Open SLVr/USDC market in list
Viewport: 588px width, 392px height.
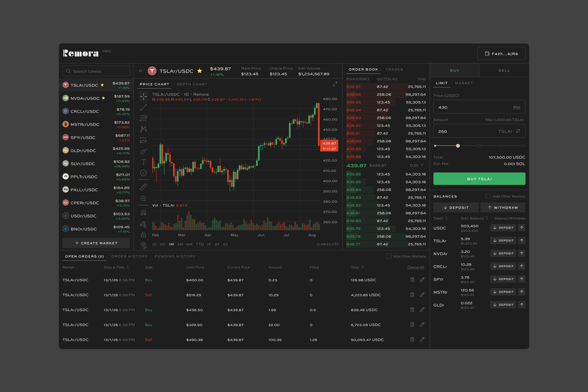tap(96, 163)
